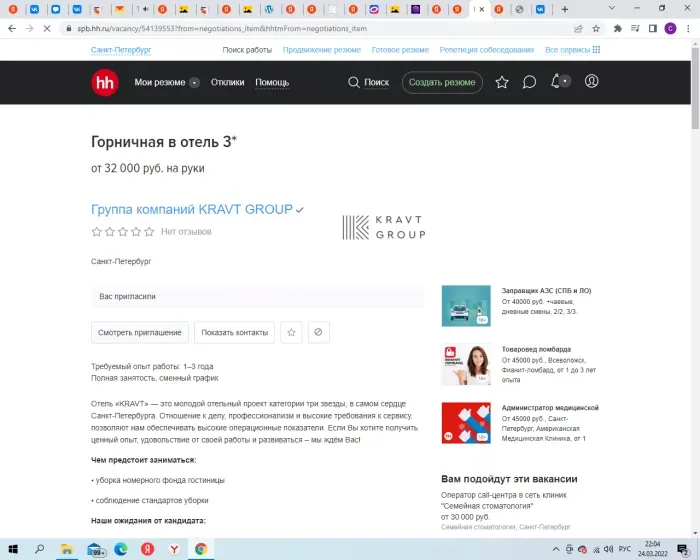Switch to the mail envelope browser tab
This screenshot has width=700, height=560.
click(120, 9)
